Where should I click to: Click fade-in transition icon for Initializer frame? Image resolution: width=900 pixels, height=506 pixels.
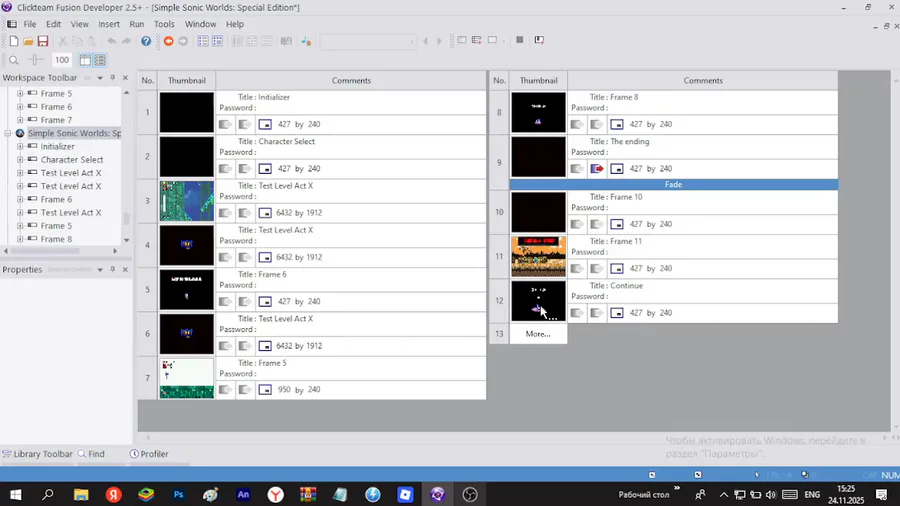click(x=225, y=124)
